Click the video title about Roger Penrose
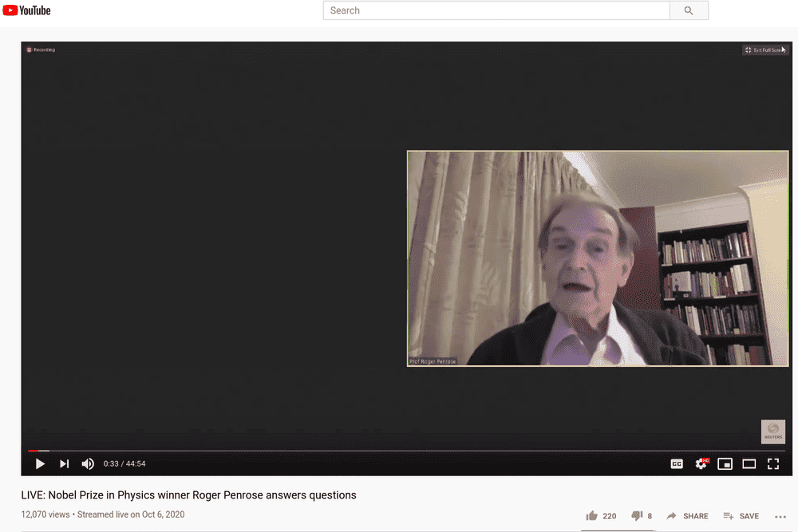798x532 pixels. [x=189, y=495]
